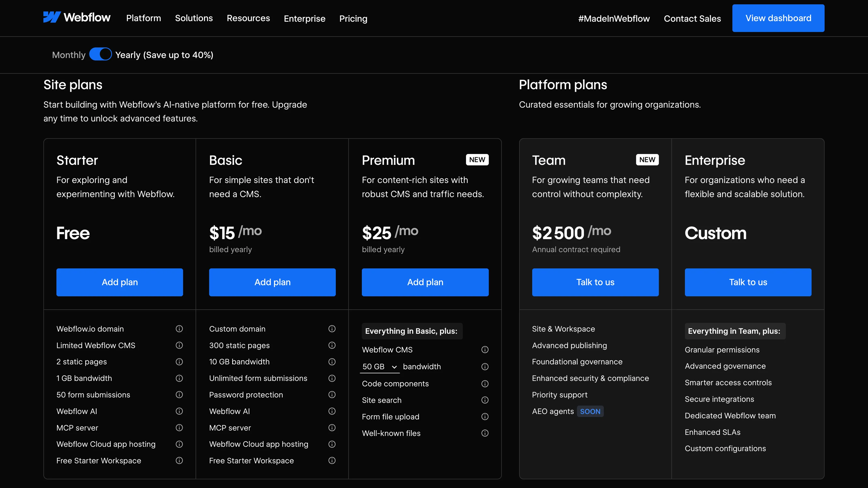This screenshot has width=868, height=488.
Task: Open info icon for Starter MCP server
Action: click(x=179, y=428)
